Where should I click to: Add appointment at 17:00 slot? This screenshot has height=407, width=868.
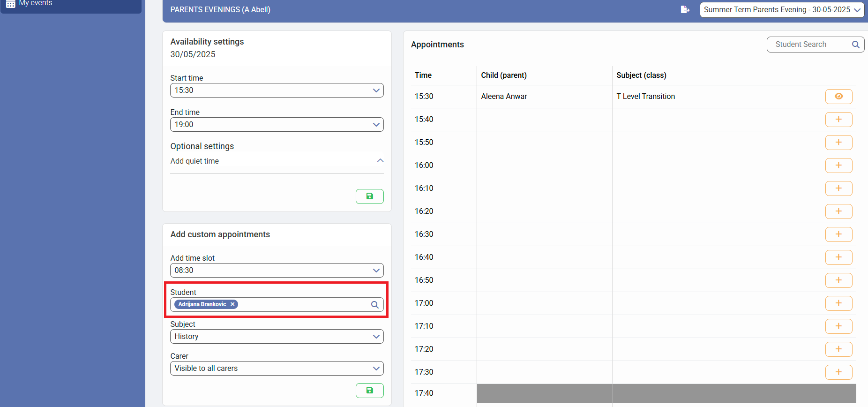838,303
